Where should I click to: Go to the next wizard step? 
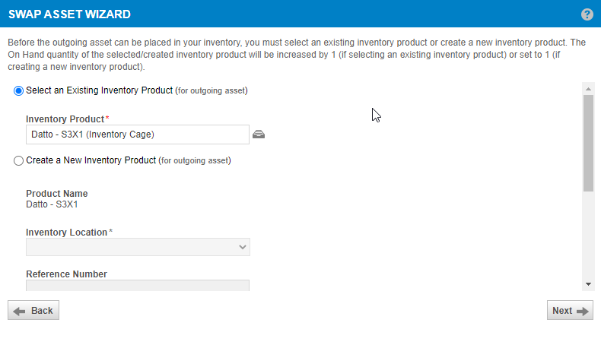[x=570, y=310]
